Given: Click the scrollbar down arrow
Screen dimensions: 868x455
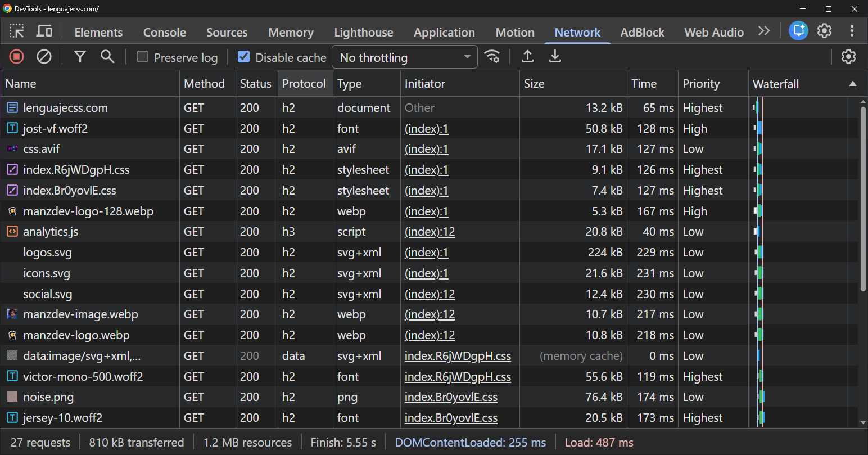Looking at the screenshot, I should coord(863,423).
